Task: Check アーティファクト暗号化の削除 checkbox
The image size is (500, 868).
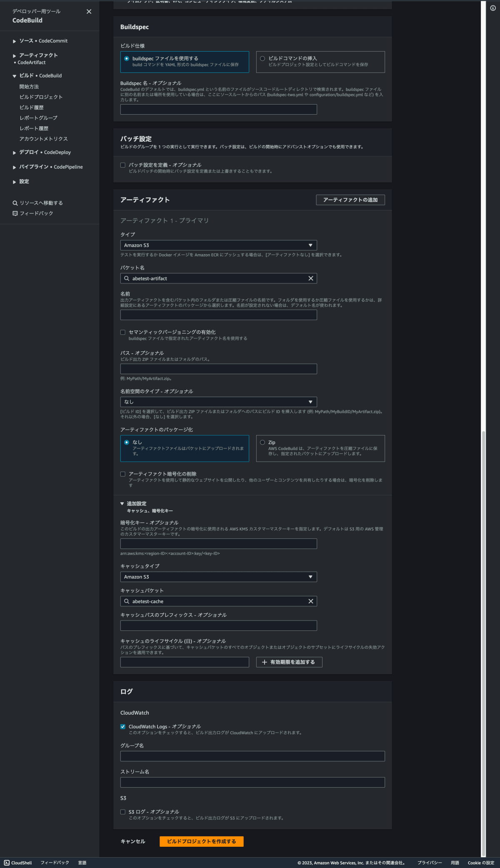Action: [x=123, y=474]
